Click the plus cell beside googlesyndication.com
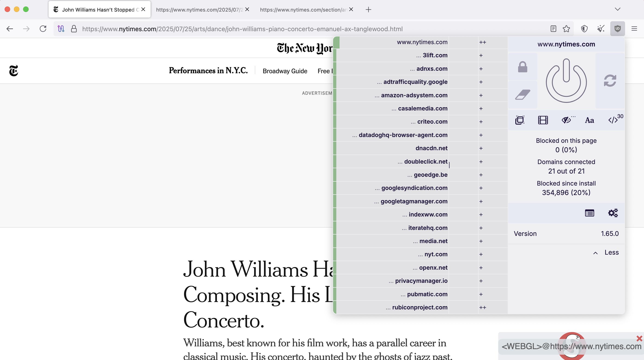 (481, 188)
